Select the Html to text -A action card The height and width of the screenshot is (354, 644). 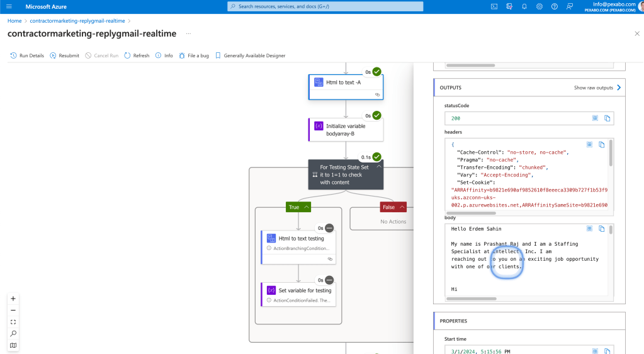click(346, 87)
